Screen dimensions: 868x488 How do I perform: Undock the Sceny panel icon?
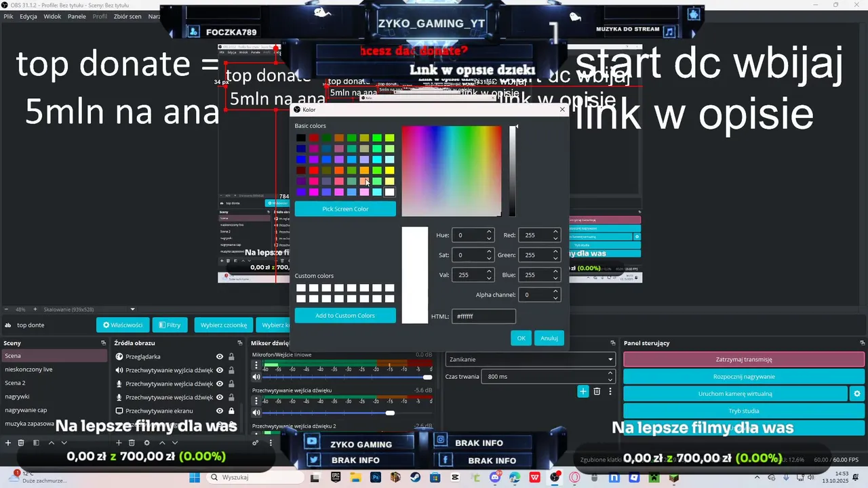104,343
